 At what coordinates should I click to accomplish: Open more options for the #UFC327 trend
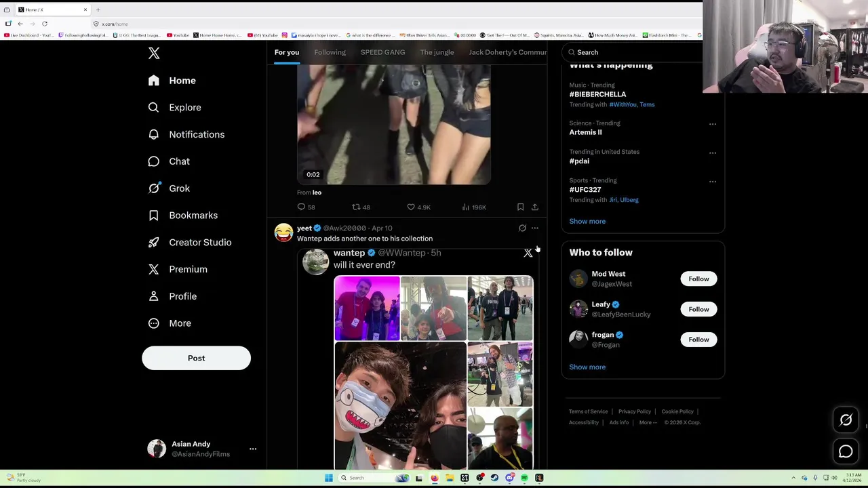coord(713,182)
